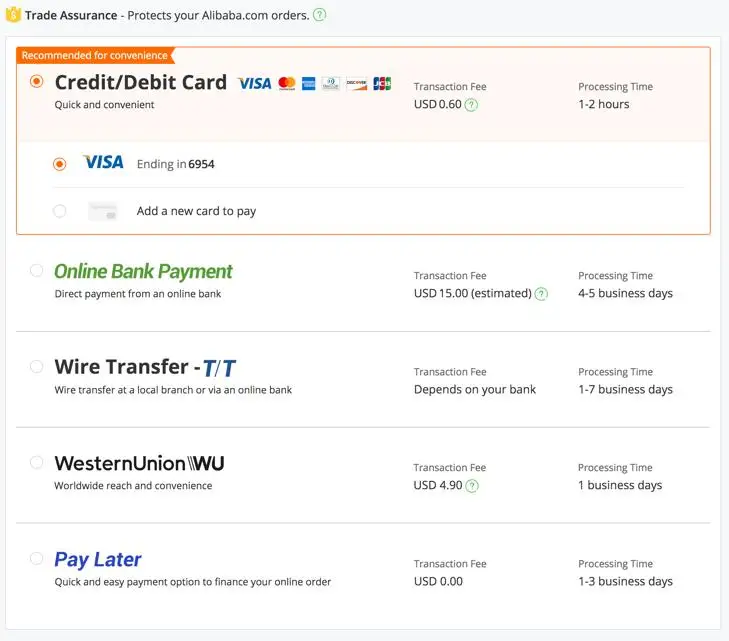The height and width of the screenshot is (641, 729).
Task: Open help for Western Union USD 4.90 fee
Action: tap(472, 486)
